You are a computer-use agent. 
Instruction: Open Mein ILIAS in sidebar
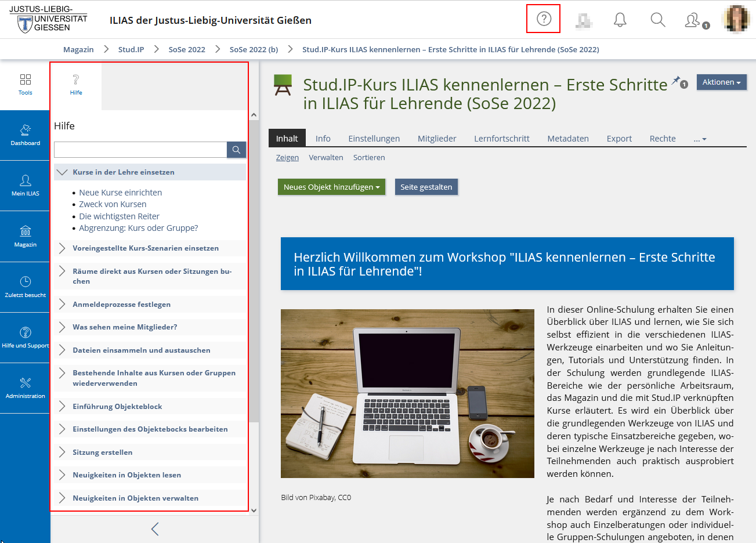pyautogui.click(x=25, y=186)
